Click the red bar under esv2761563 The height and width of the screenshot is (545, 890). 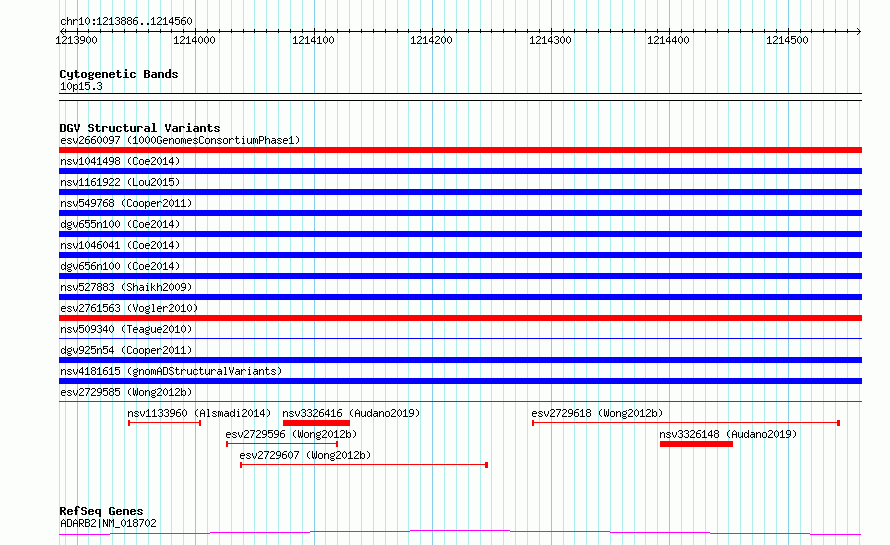pos(460,318)
